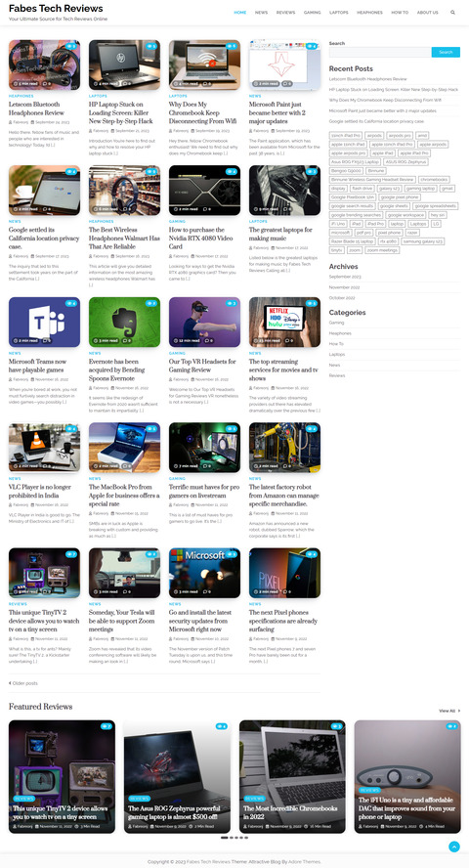The image size is (469, 868).
Task: Focus the sidebar search input field
Action: click(x=380, y=52)
